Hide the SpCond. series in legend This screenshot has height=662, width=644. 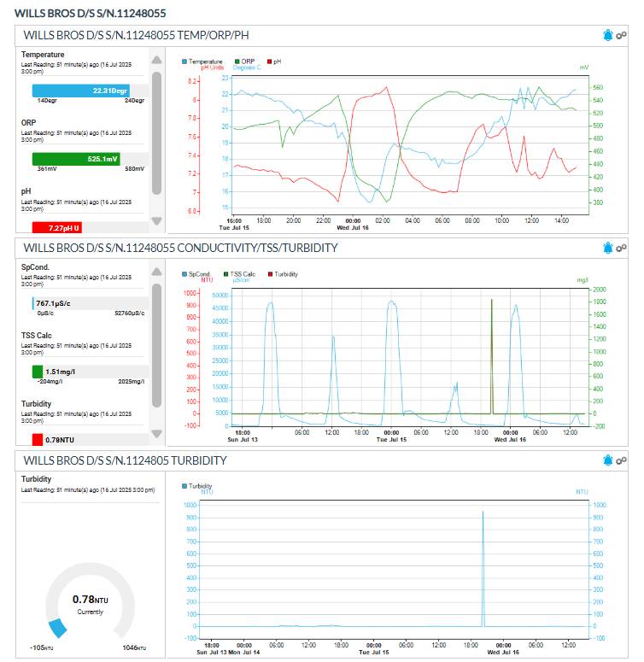[198, 274]
